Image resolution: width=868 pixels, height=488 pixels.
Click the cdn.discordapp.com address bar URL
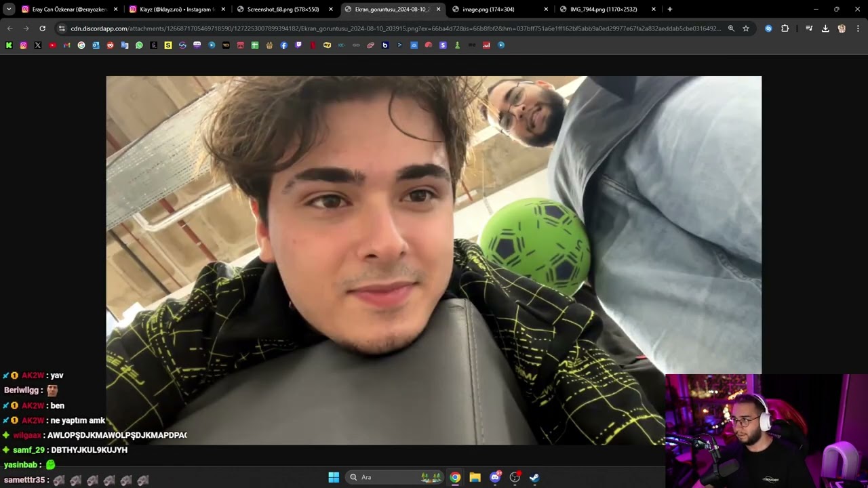pyautogui.click(x=395, y=28)
